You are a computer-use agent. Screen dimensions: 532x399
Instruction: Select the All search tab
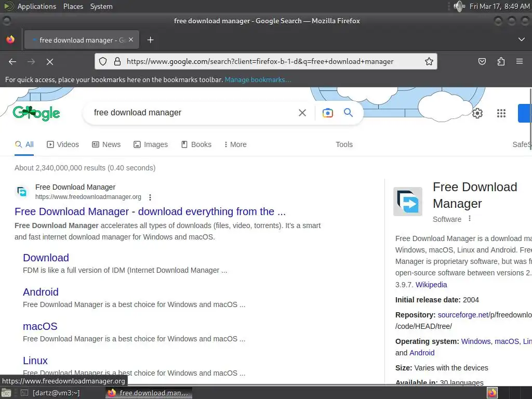pos(24,144)
